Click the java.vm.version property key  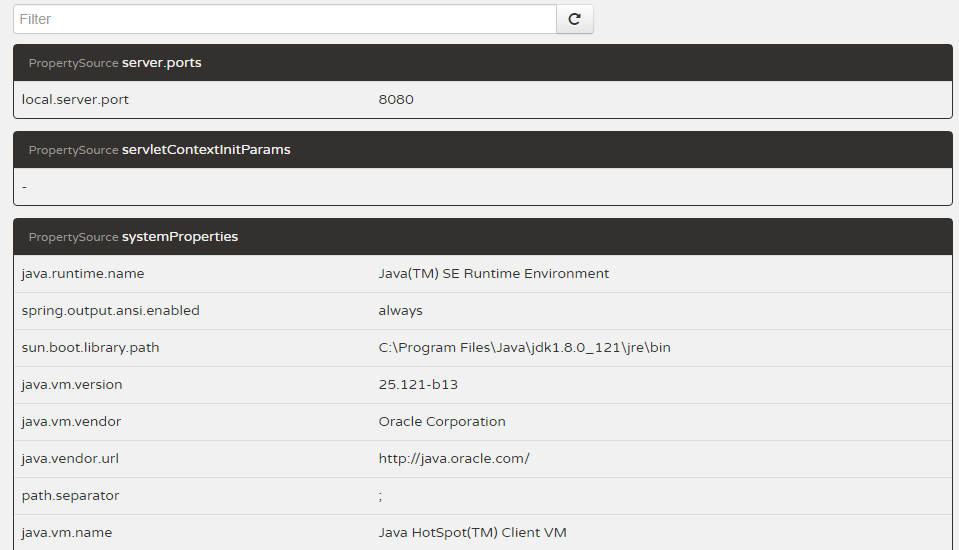tap(72, 385)
